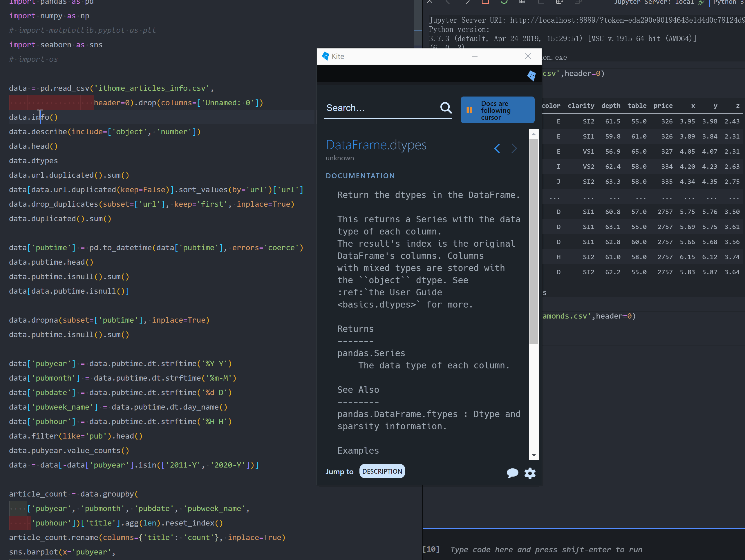Click the Kite docs scrollbar thumb
Screen dimensions: 745x560
[534, 241]
